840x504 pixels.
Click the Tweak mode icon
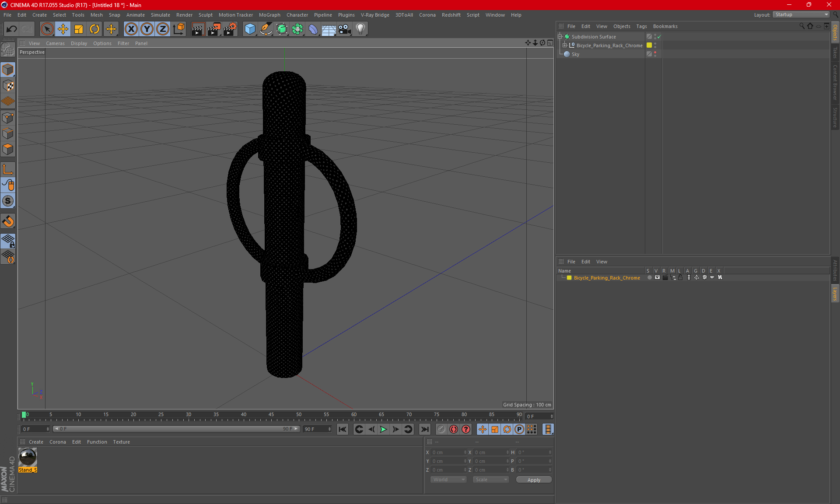(8, 185)
